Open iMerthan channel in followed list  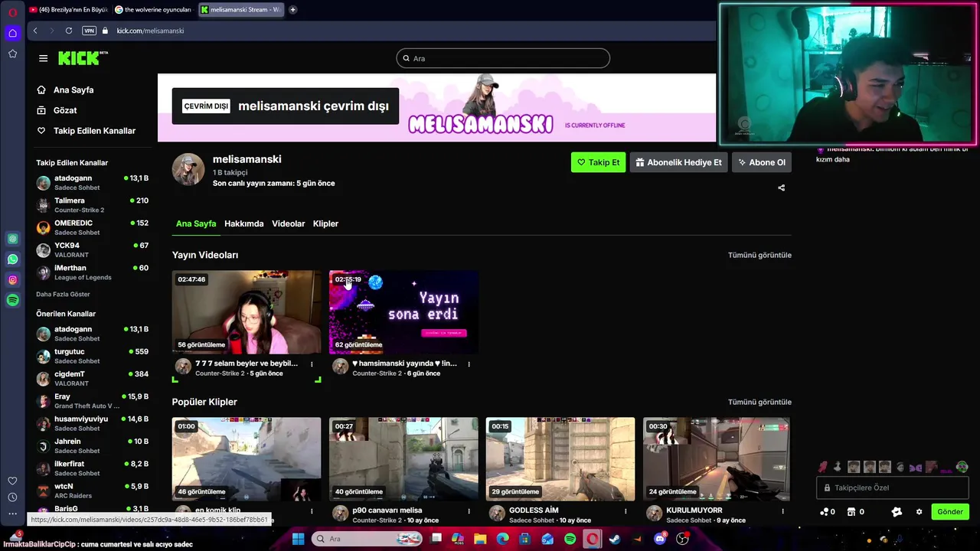coord(92,272)
